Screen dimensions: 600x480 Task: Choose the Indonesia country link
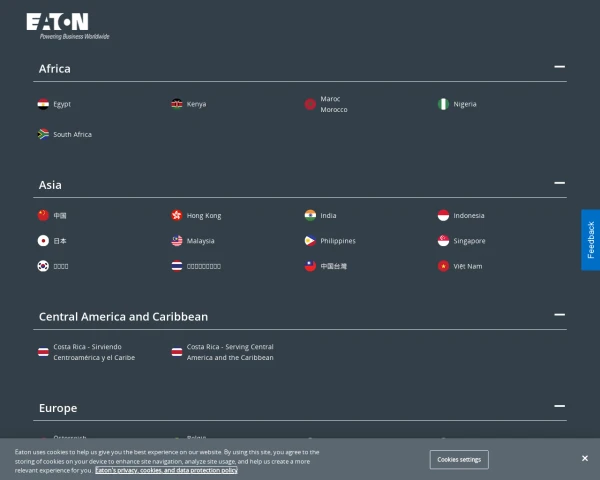click(x=468, y=215)
